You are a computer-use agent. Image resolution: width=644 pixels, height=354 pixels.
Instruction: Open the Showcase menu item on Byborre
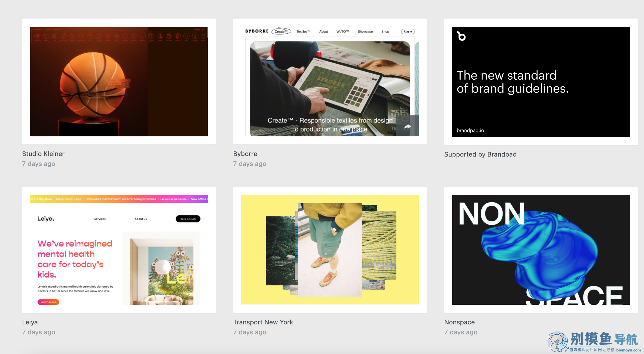coord(365,31)
